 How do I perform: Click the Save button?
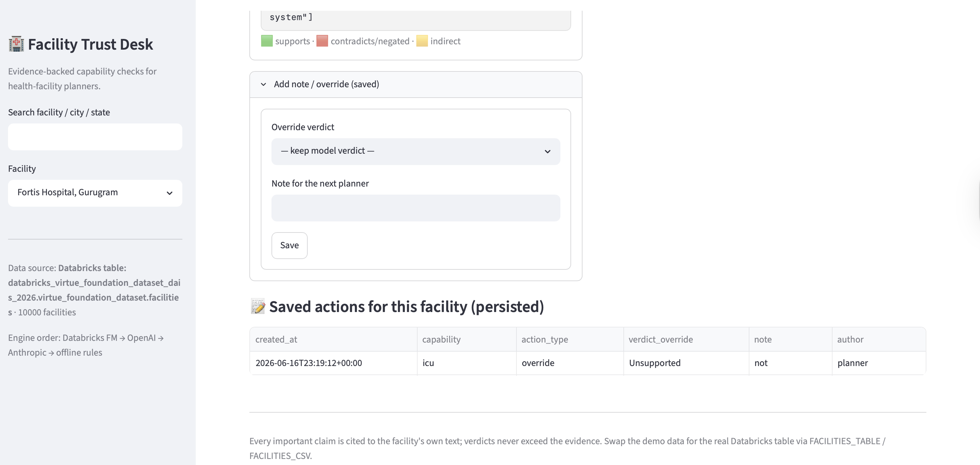coord(289,245)
